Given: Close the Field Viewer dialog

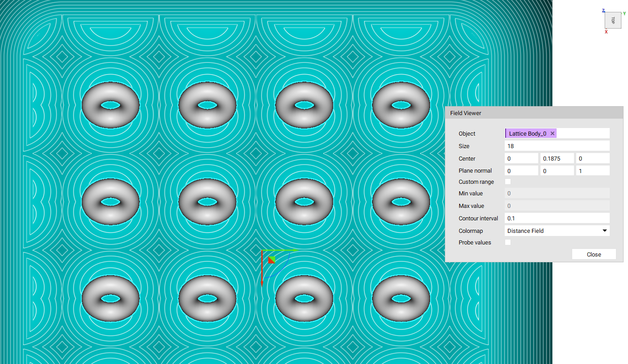Looking at the screenshot, I should click(x=594, y=254).
